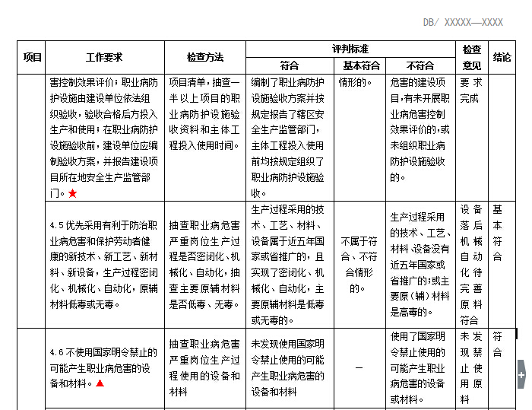Image resolution: width=532 pixels, height=410 pixels.
Task: Select the 工作要求 column header
Action: pos(104,57)
